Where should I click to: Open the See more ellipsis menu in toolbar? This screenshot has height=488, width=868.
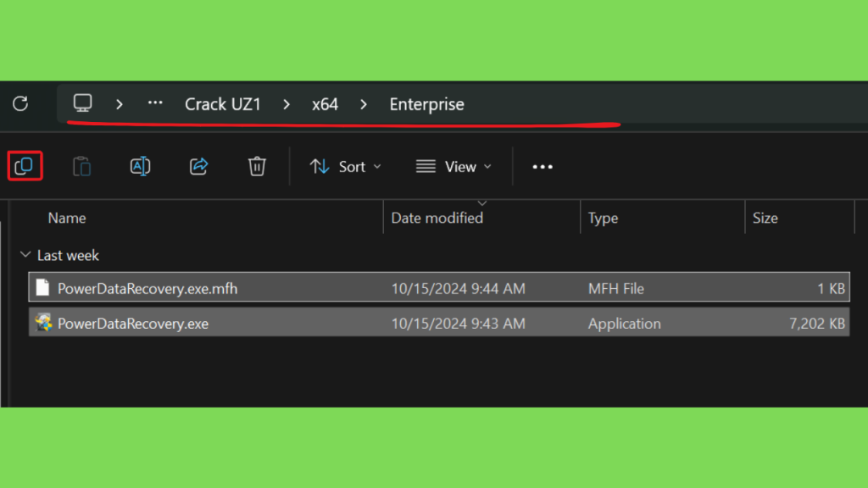[x=542, y=167]
